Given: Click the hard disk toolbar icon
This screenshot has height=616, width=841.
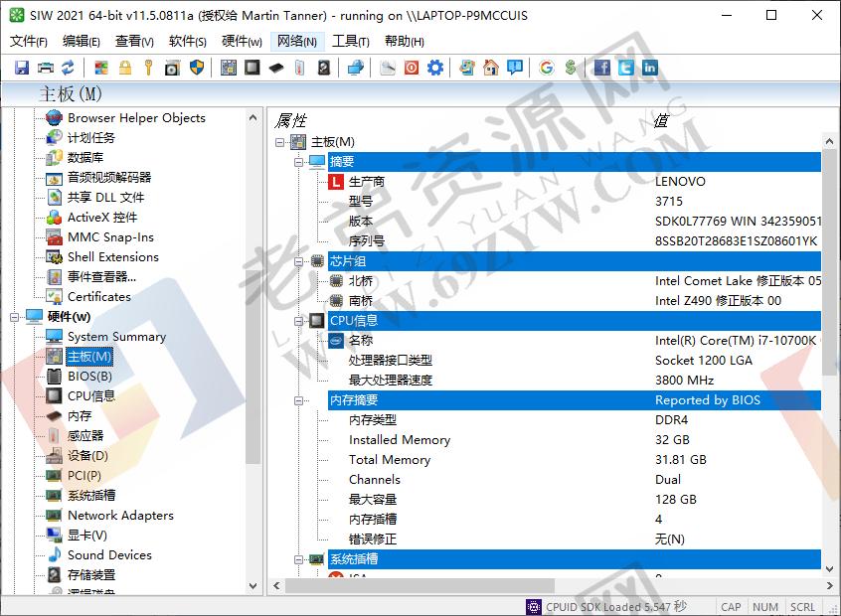Looking at the screenshot, I should [323, 68].
